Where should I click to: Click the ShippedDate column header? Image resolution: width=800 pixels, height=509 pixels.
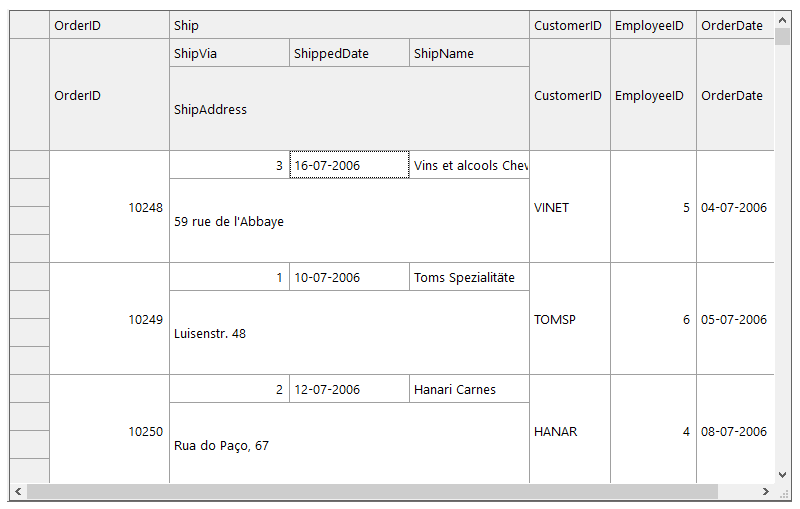(x=349, y=53)
